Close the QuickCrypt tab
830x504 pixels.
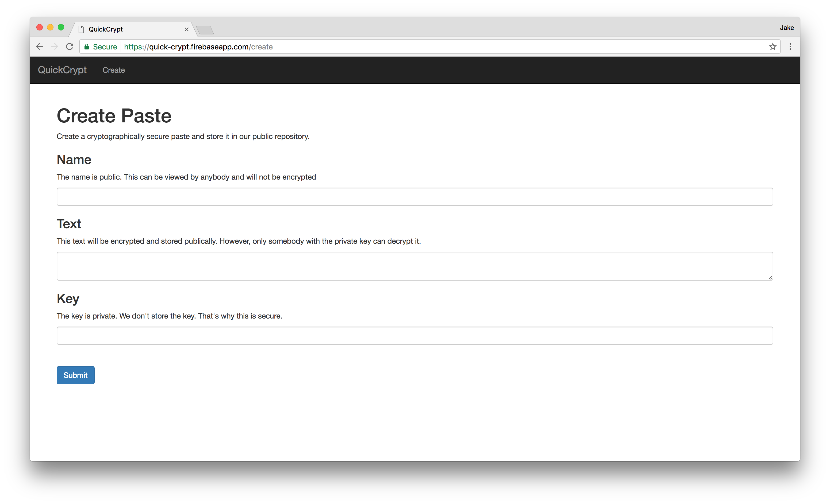point(187,29)
